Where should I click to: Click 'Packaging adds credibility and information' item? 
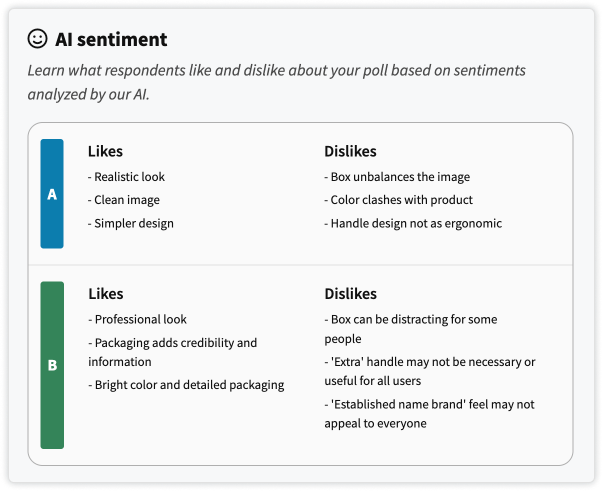pyautogui.click(x=172, y=352)
